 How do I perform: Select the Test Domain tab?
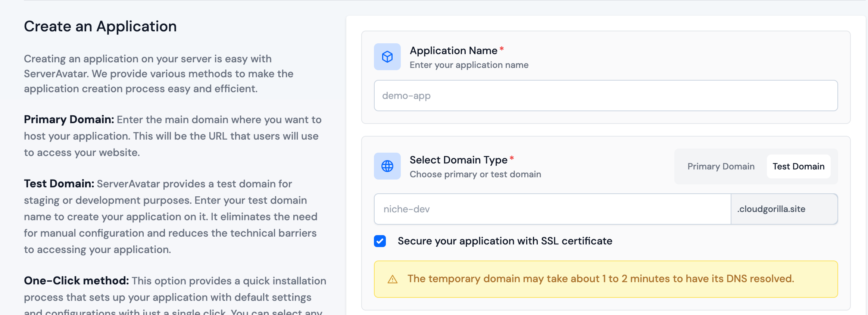tap(799, 166)
